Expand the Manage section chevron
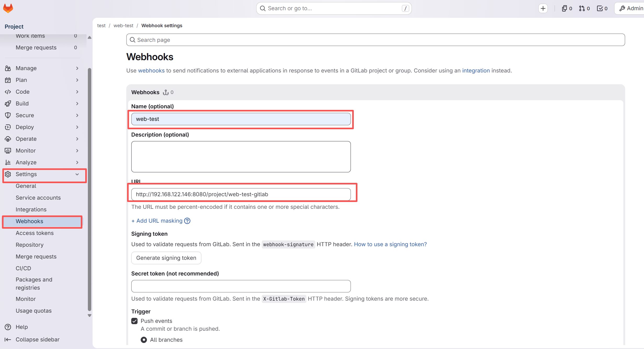Image resolution: width=644 pixels, height=349 pixels. point(77,68)
